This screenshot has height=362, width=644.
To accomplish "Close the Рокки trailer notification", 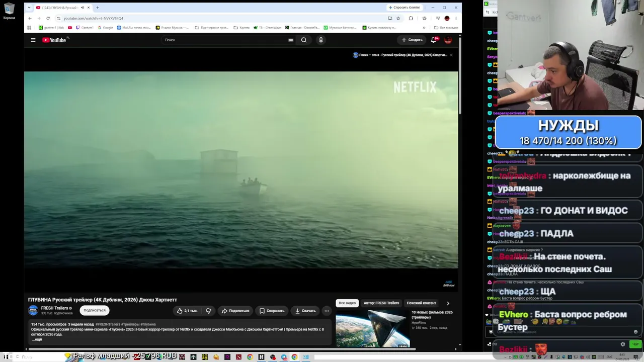I will tap(451, 55).
